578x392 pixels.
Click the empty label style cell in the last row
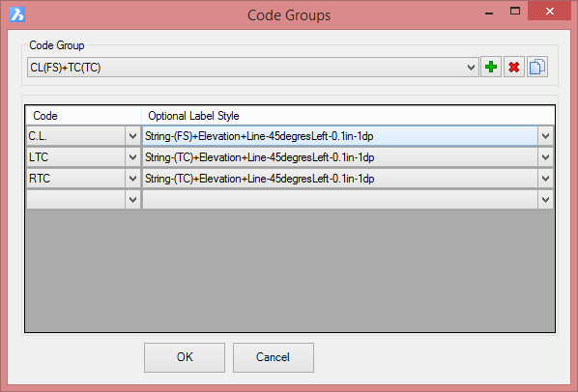(x=340, y=200)
